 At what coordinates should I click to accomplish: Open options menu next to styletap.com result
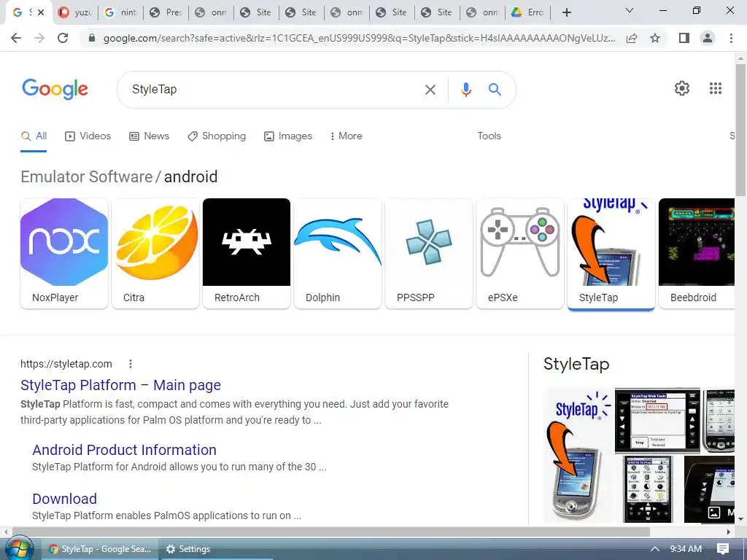(x=131, y=365)
